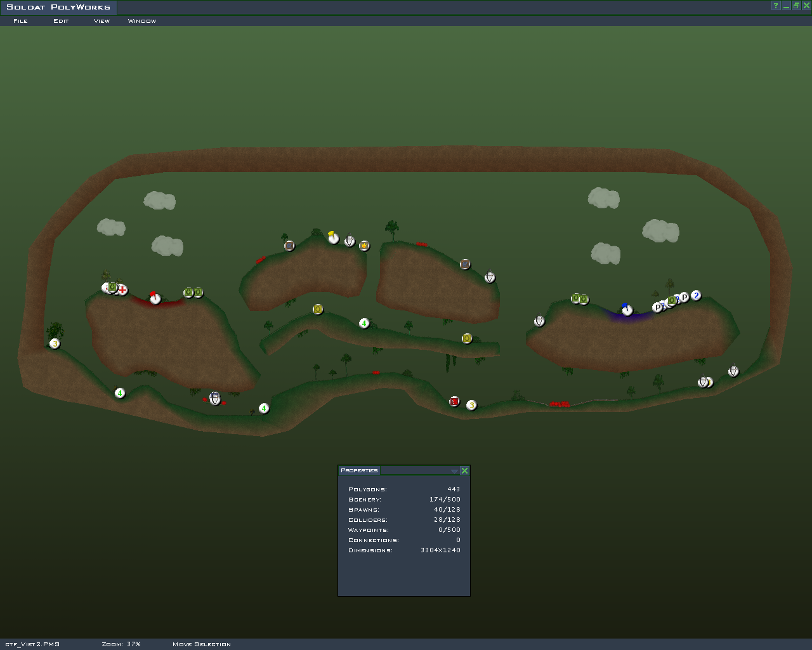
Task: Select the yellow grenade spawn on middle ledge
Action: pyautogui.click(x=318, y=309)
